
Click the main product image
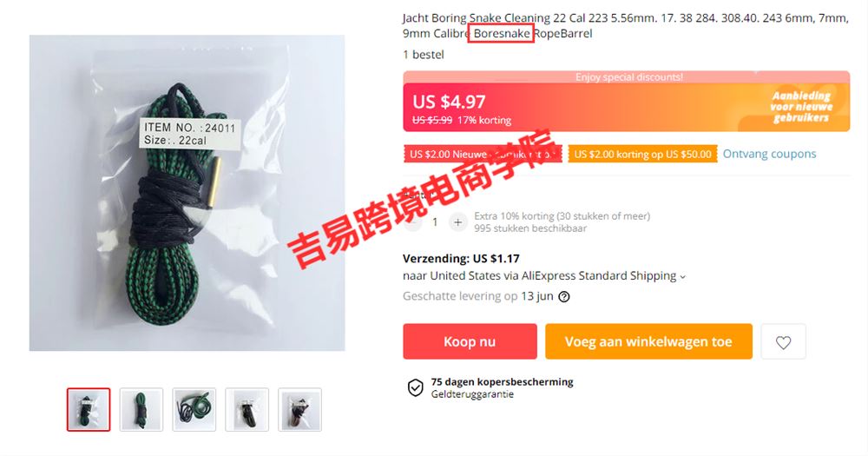click(187, 193)
